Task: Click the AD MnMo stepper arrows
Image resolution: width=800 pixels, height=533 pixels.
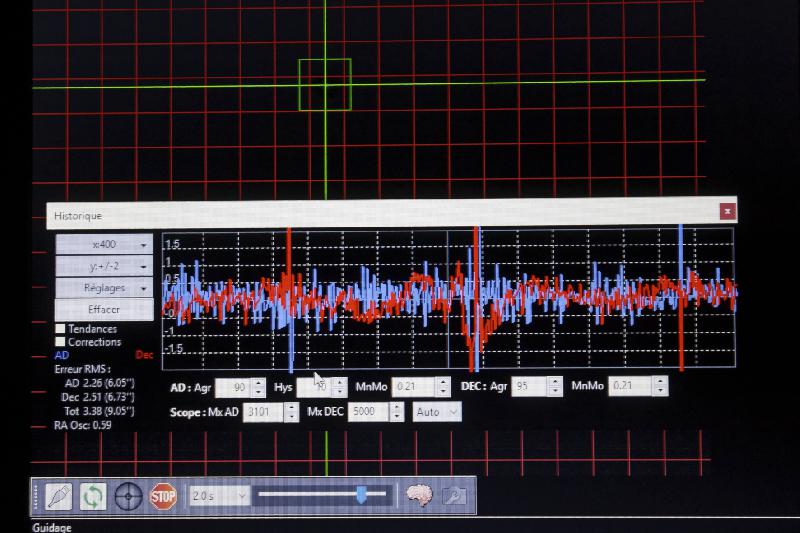Action: (x=443, y=387)
